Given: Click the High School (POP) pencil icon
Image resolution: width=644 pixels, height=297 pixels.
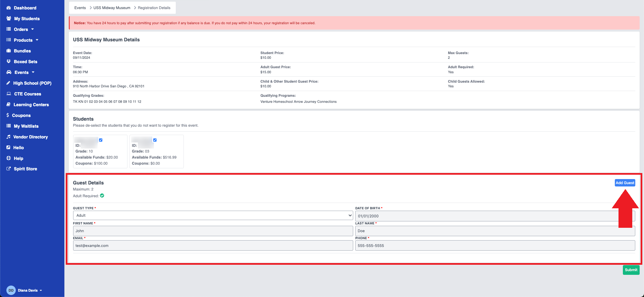Looking at the screenshot, I should (8, 83).
